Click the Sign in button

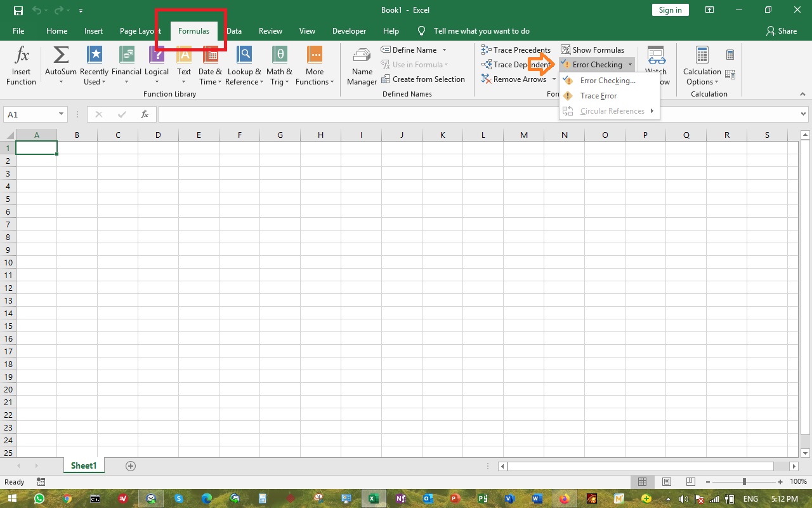(670, 10)
